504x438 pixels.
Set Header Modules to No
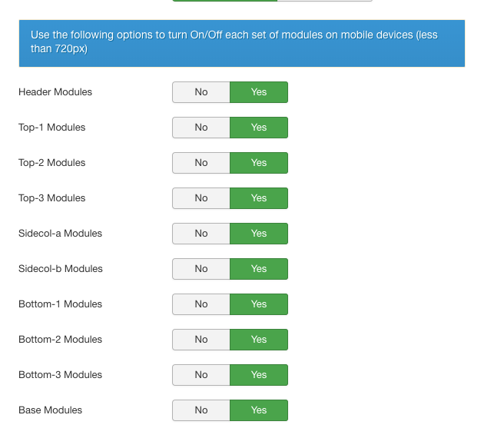click(x=201, y=92)
